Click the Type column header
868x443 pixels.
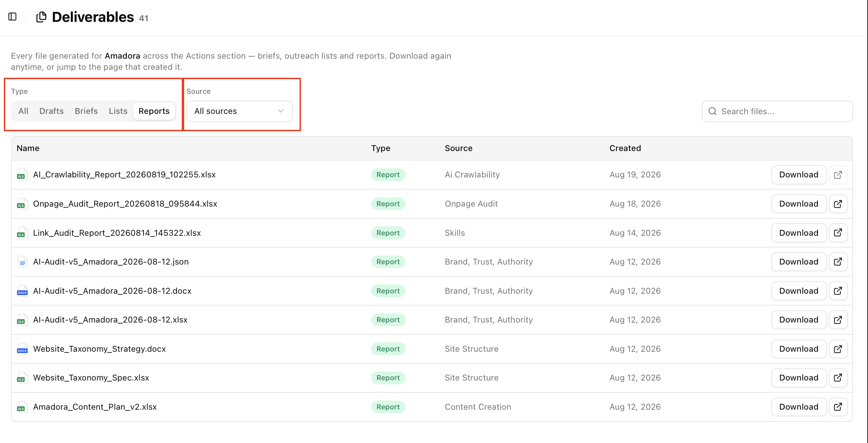pyautogui.click(x=380, y=148)
